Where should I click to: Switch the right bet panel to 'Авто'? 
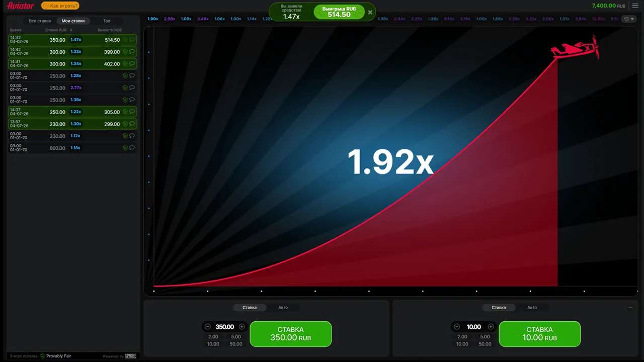(x=532, y=307)
